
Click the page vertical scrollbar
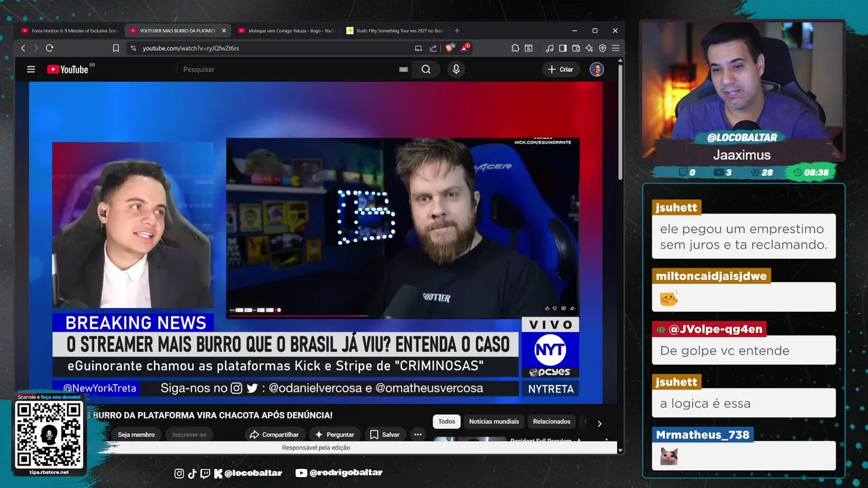coord(620,122)
